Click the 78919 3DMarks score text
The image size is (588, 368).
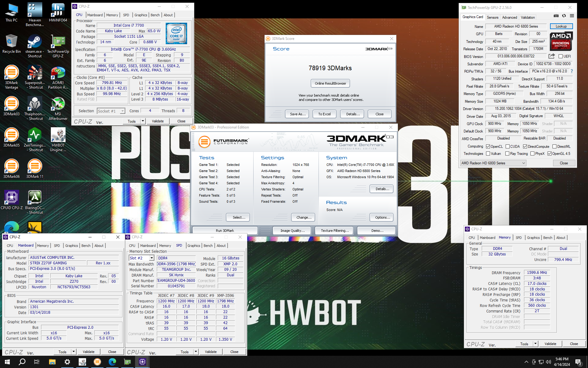pyautogui.click(x=330, y=68)
